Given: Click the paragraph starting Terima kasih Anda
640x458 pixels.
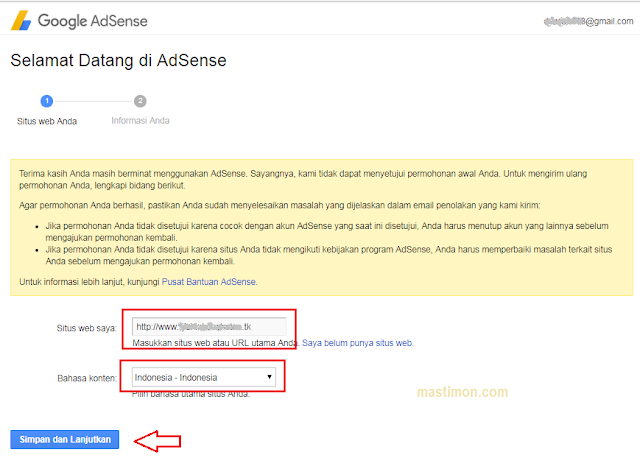Looking at the screenshot, I should [303, 180].
